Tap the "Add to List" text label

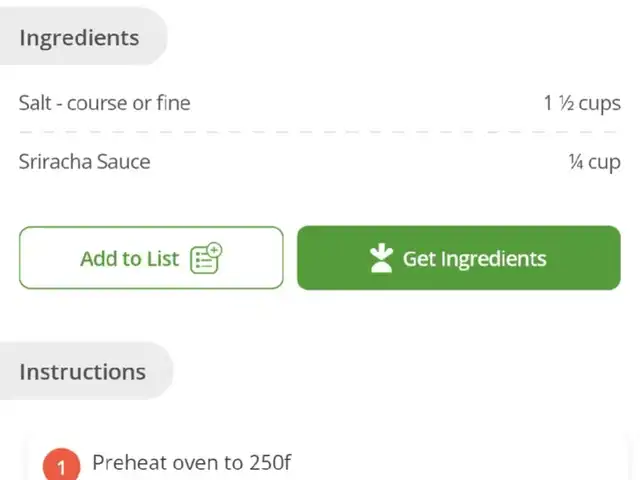click(x=129, y=258)
